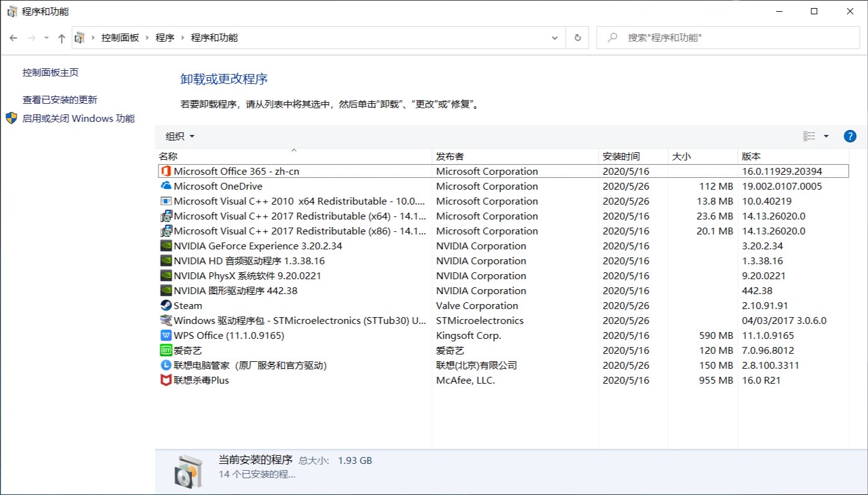Open Help with the question mark icon
868x495 pixels.
[x=850, y=136]
